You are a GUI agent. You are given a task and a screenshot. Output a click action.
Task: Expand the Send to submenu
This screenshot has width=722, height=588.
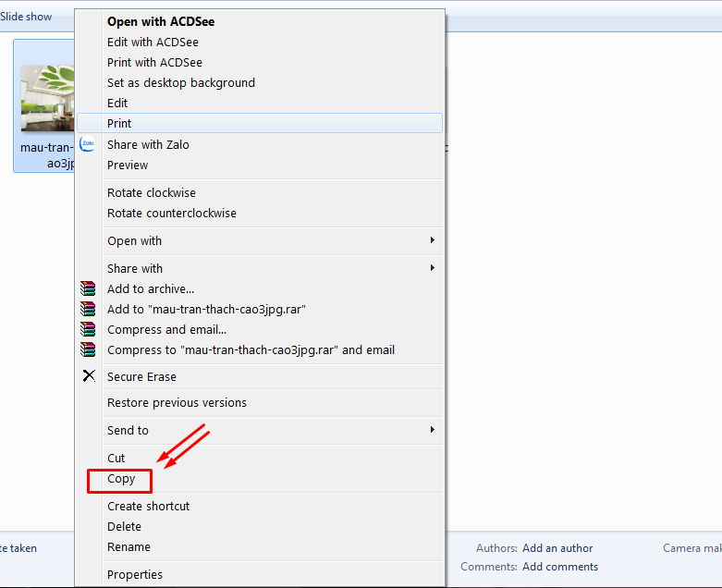coord(433,431)
